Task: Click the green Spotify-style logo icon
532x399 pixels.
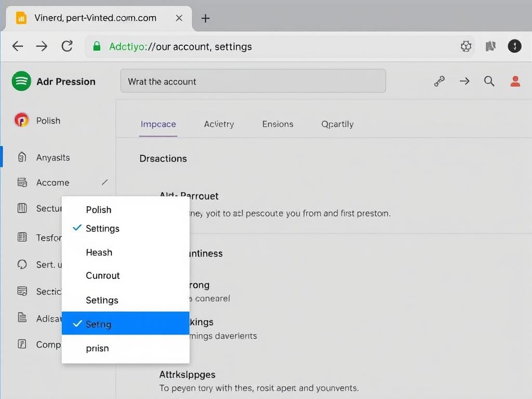Action: [21, 81]
